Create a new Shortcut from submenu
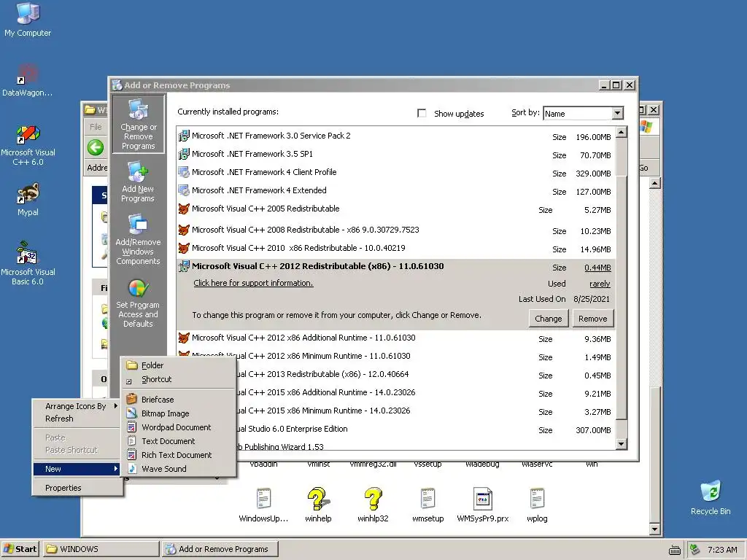Viewport: 747px width, 560px height. [179, 379]
